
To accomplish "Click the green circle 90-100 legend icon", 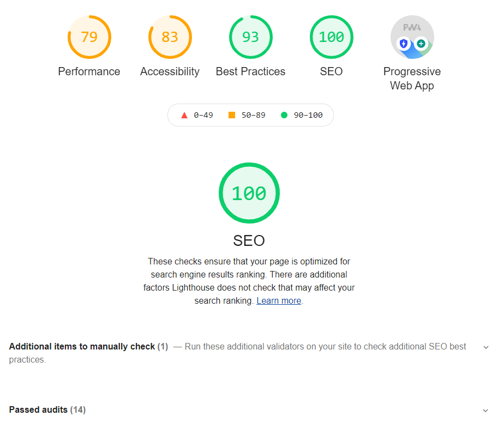I will (x=284, y=115).
